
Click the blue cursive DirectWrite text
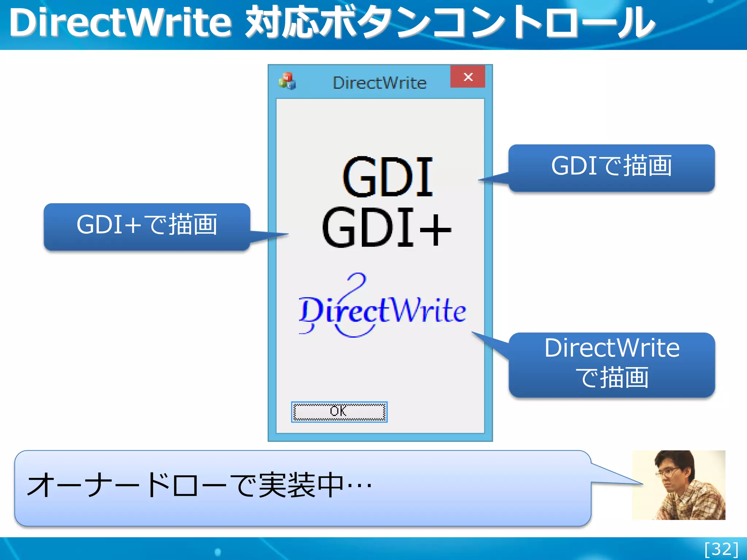pos(382,306)
